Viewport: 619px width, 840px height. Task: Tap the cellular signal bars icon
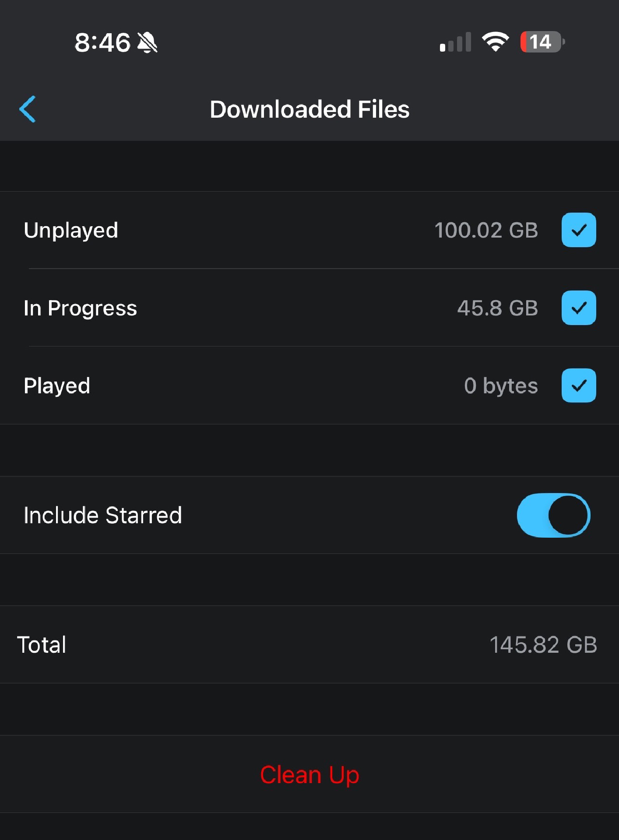455,42
